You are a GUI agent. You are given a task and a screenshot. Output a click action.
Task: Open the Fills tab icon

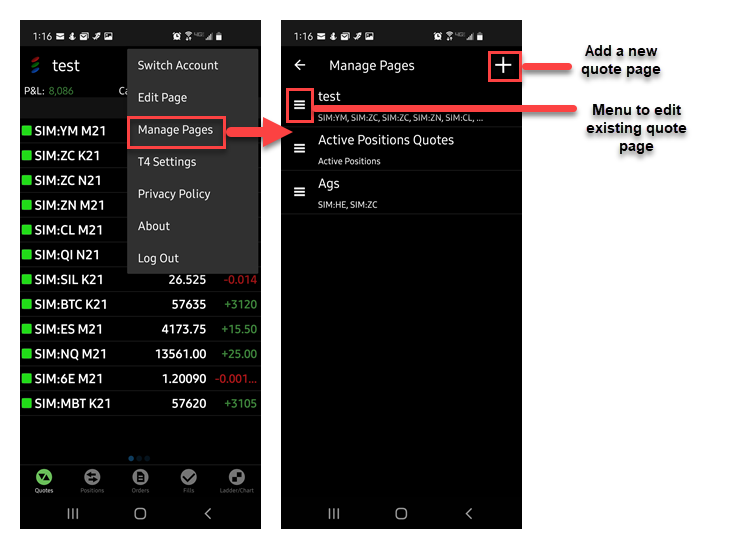[188, 480]
